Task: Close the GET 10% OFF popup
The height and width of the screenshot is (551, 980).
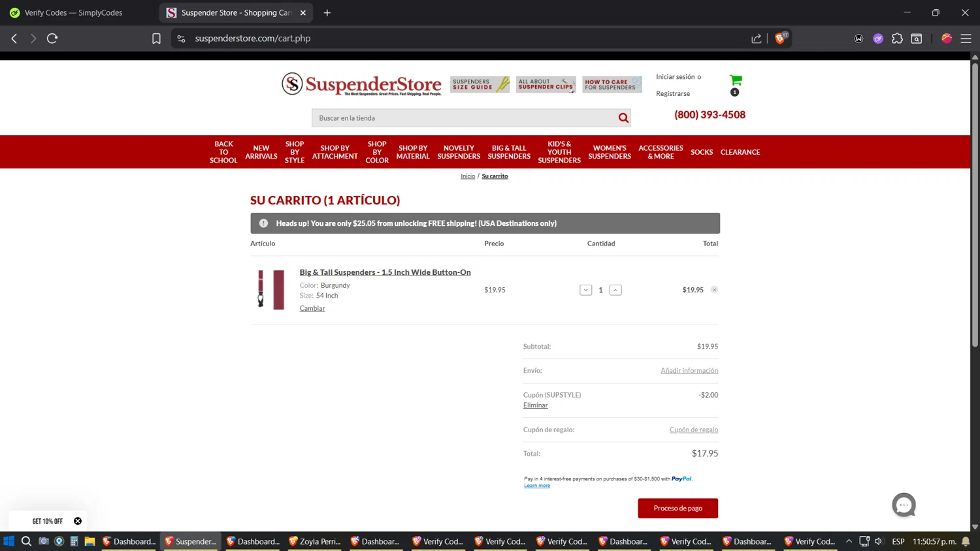Action: (78, 521)
